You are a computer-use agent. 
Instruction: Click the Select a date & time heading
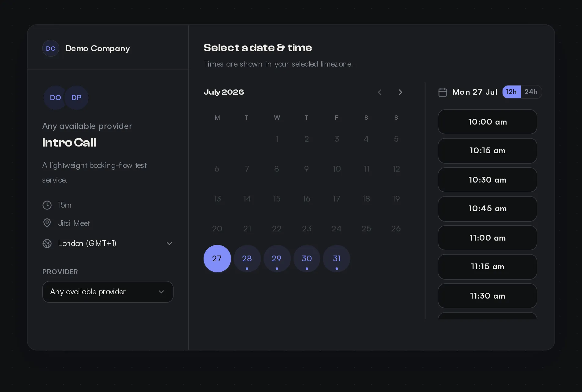click(258, 48)
